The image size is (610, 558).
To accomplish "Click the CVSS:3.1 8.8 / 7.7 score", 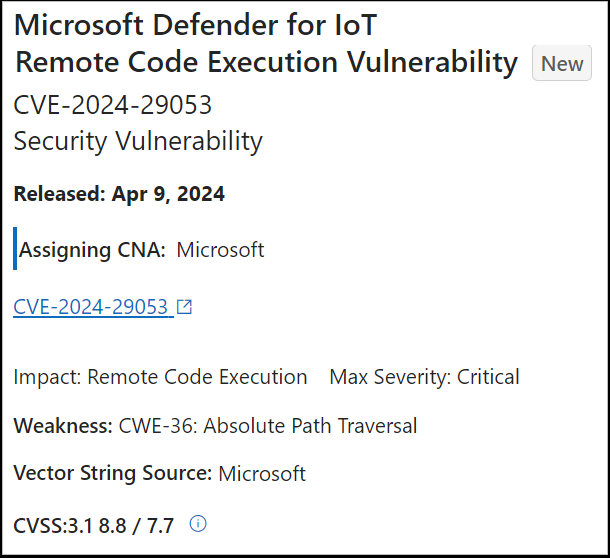I will (x=93, y=526).
